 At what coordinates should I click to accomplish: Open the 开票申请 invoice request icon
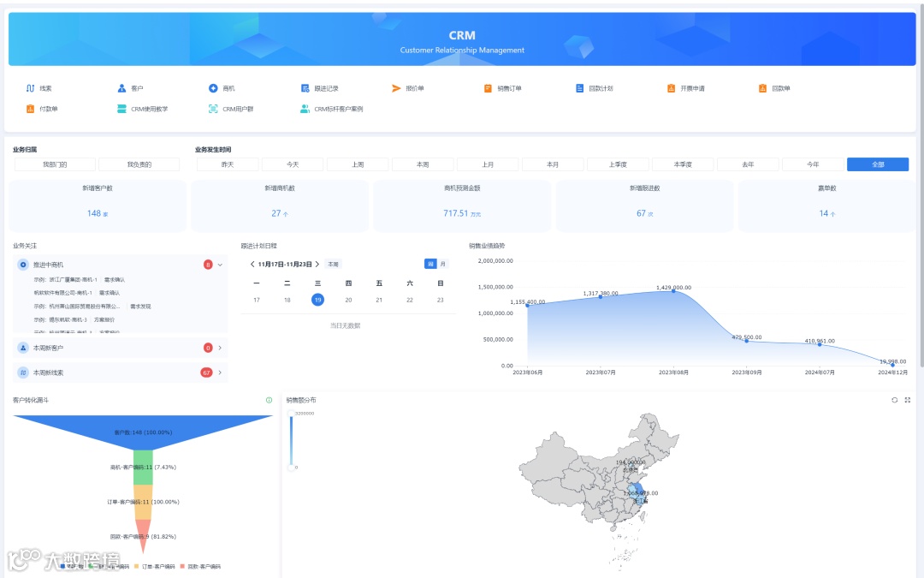(x=671, y=88)
